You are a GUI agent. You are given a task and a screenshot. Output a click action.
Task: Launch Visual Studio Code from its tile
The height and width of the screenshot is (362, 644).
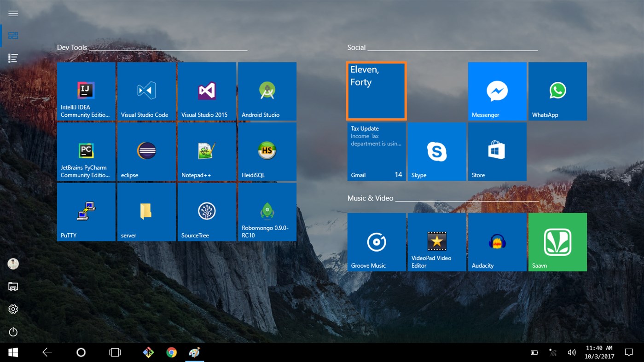tap(146, 91)
